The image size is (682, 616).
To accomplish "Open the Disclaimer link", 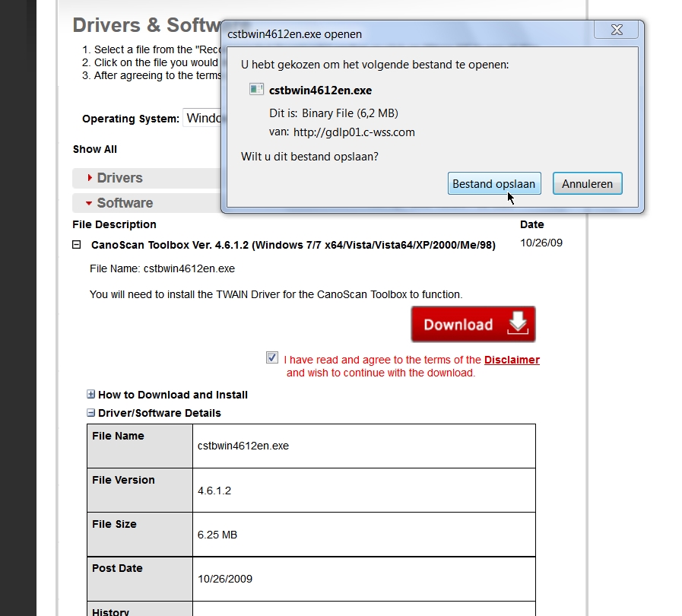I will pyautogui.click(x=512, y=360).
